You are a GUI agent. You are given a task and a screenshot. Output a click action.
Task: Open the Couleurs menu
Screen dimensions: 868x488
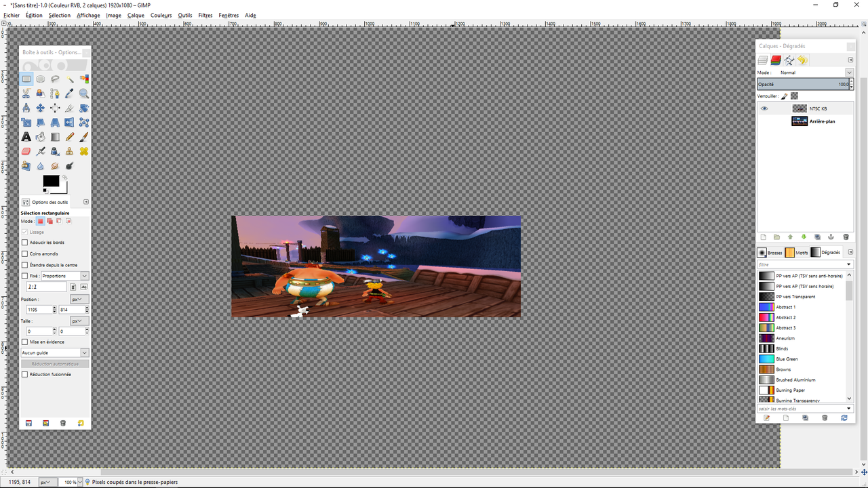coord(161,15)
